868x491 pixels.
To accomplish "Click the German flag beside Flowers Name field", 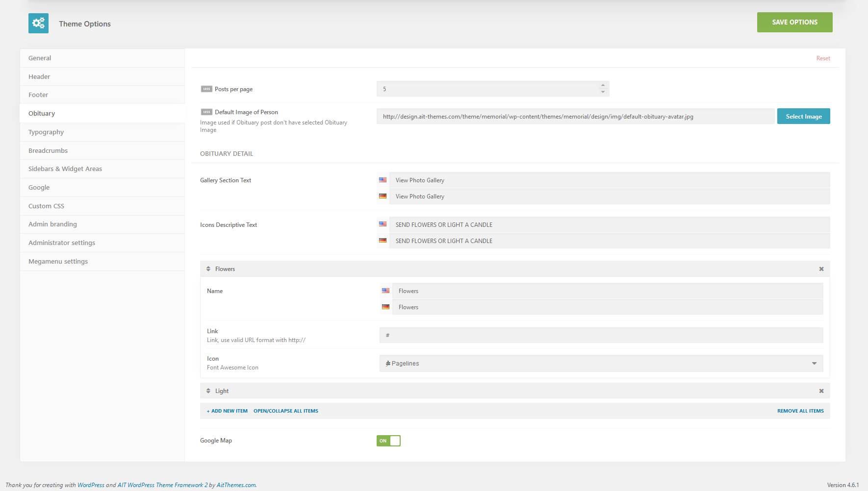I will pyautogui.click(x=385, y=307).
